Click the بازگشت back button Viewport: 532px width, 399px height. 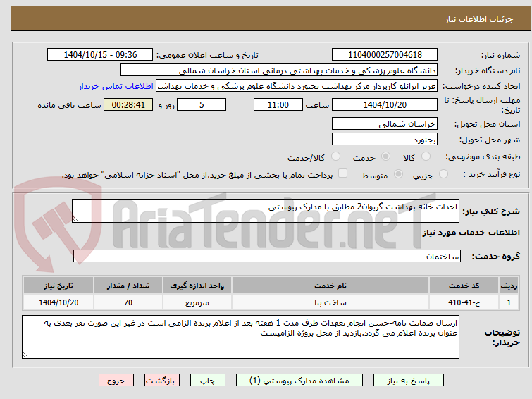pos(162,381)
